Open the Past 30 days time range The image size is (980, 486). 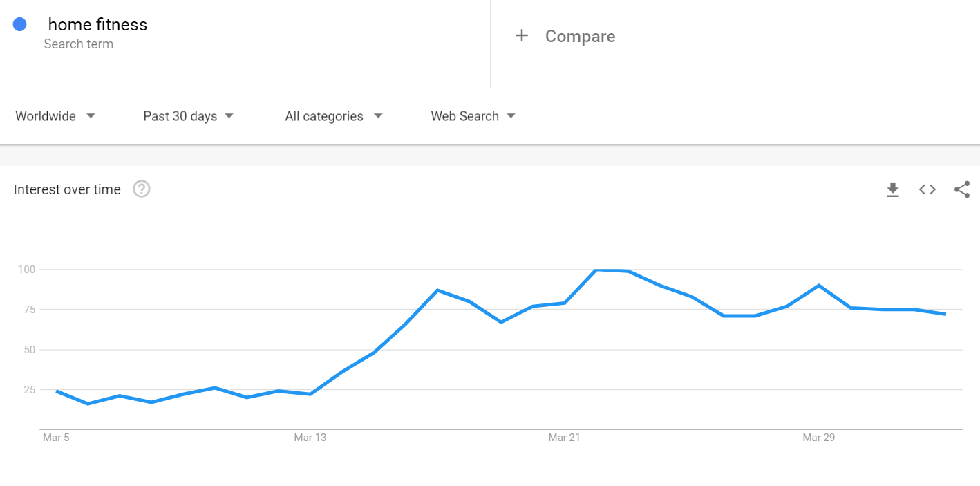point(188,116)
